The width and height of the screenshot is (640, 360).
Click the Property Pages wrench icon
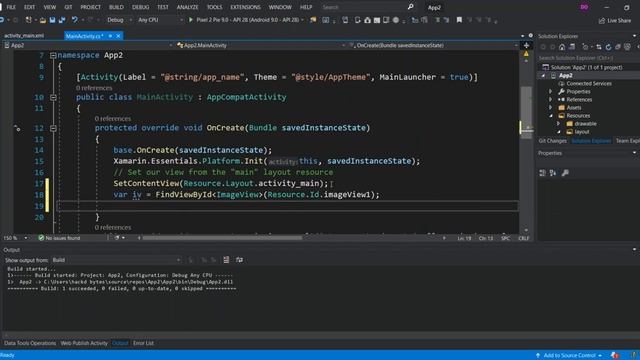click(x=565, y=173)
